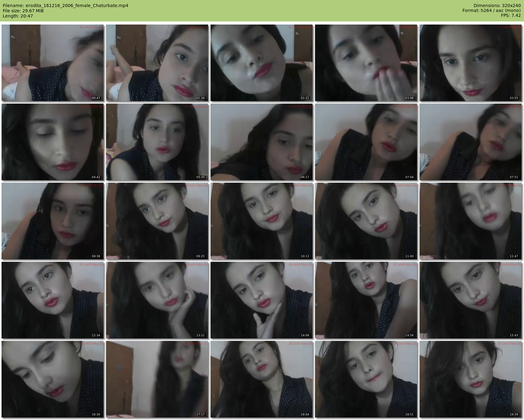Screen dimensions: 524x420
Task: Click the thumbnail timestamped 07:04
Action: (366, 142)
